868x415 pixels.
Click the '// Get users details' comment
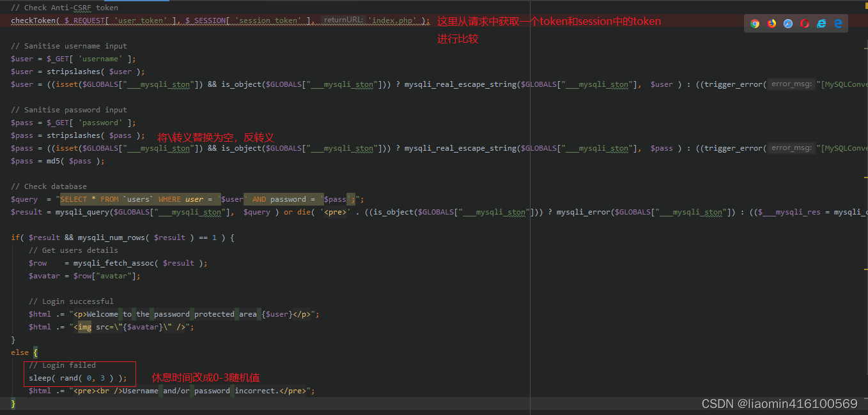(74, 250)
